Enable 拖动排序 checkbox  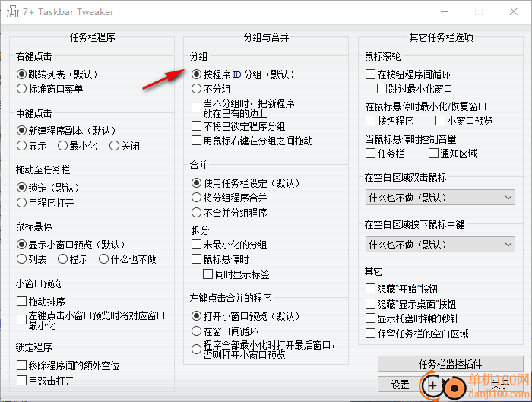click(22, 301)
